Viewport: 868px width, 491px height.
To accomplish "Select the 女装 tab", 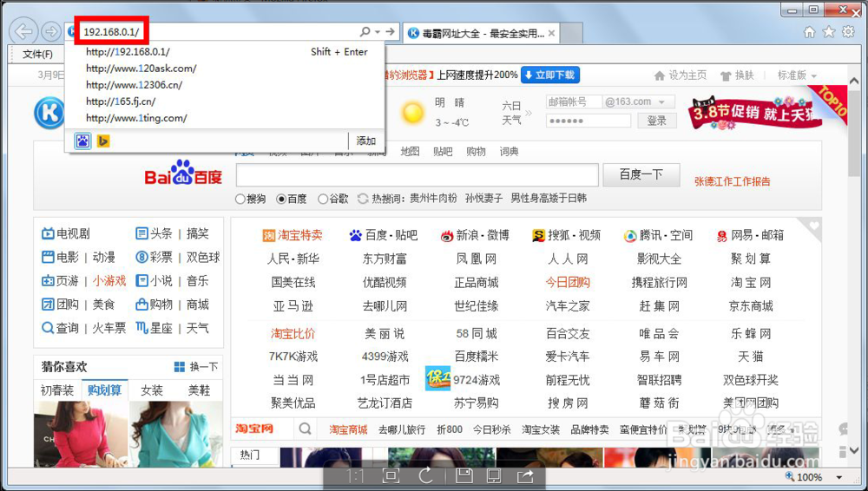I will click(x=152, y=390).
